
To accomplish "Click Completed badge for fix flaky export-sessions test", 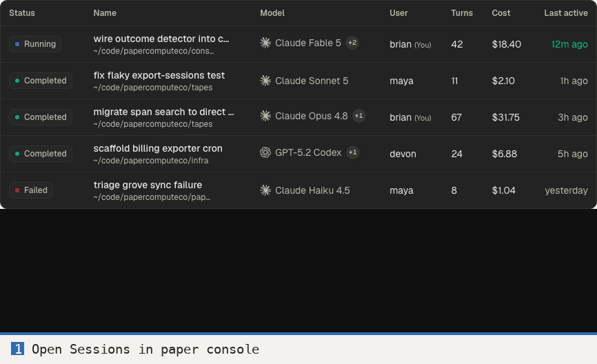I will [x=41, y=81].
